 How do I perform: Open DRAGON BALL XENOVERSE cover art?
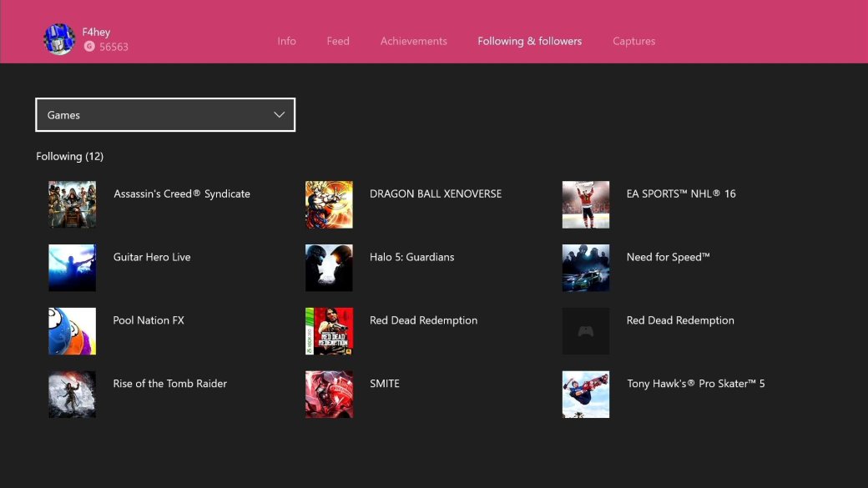329,204
